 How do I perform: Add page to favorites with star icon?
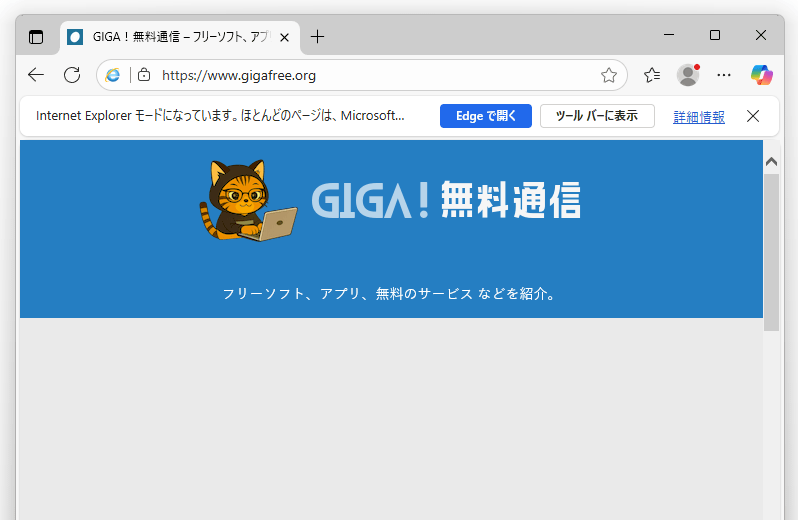[609, 75]
